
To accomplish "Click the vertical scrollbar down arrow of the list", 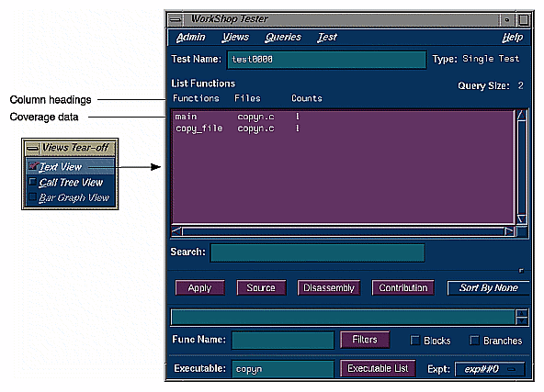I will [521, 219].
